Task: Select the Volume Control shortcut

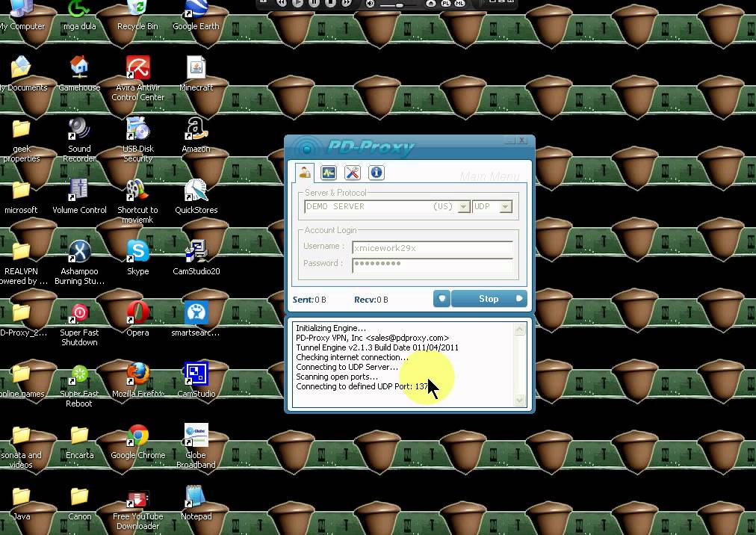Action: tap(79, 197)
